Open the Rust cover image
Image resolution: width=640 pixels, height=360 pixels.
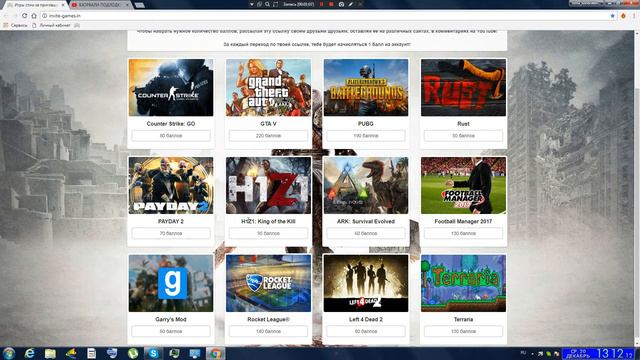[x=463, y=87]
